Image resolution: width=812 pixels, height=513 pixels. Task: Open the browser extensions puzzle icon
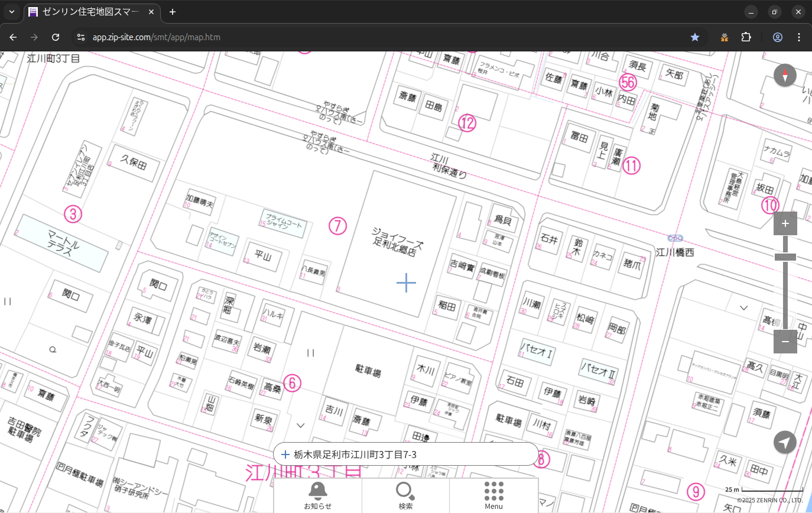[746, 37]
